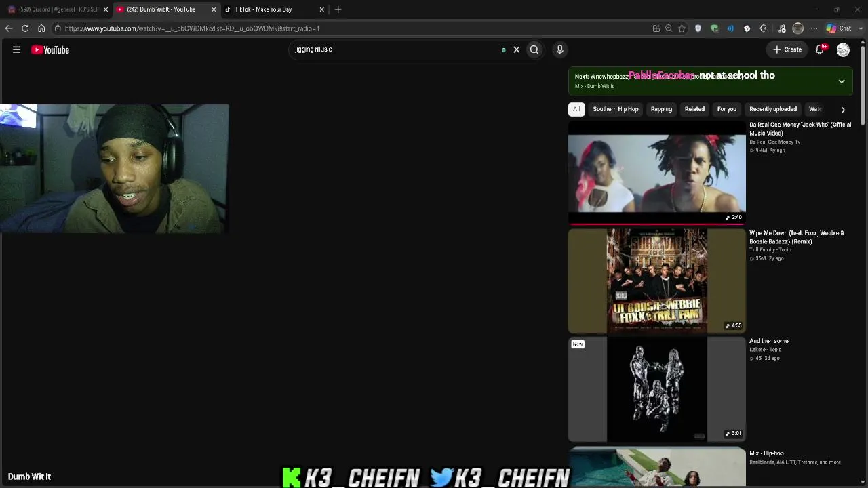Start voice search with the microphone
The height and width of the screenshot is (488, 868).
pos(559,49)
